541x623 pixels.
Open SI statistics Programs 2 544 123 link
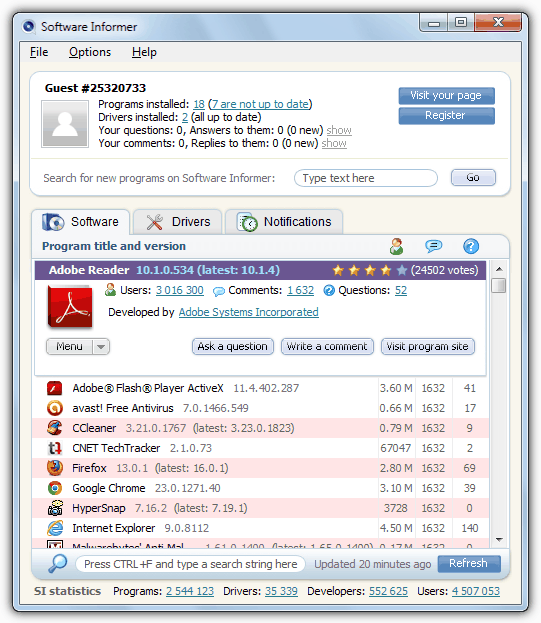tap(190, 591)
